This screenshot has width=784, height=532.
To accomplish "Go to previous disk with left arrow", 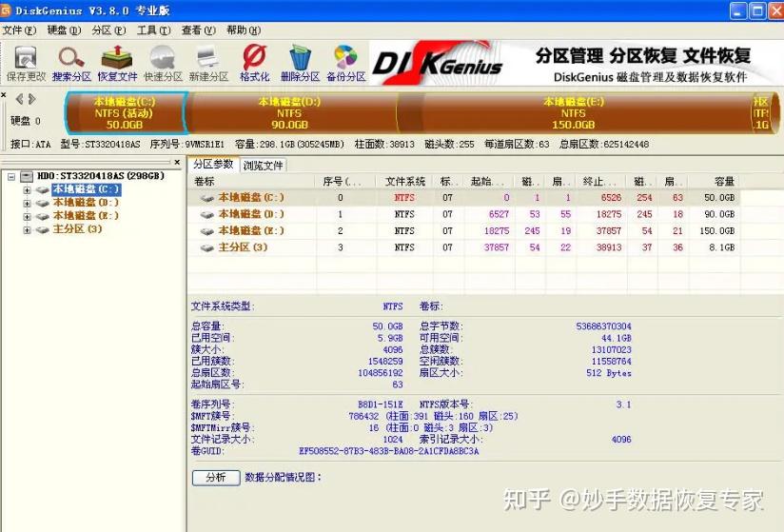I will [19, 99].
